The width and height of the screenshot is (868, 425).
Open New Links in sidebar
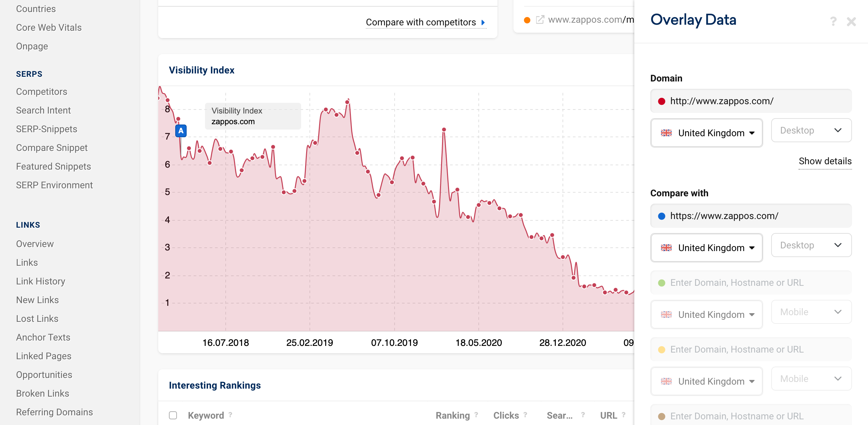[37, 300]
